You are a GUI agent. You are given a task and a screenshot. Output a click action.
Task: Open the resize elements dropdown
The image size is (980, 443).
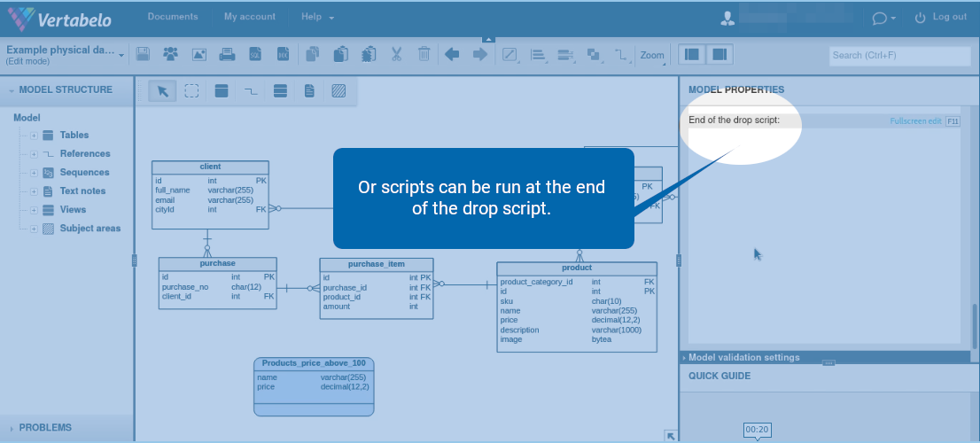[565, 55]
